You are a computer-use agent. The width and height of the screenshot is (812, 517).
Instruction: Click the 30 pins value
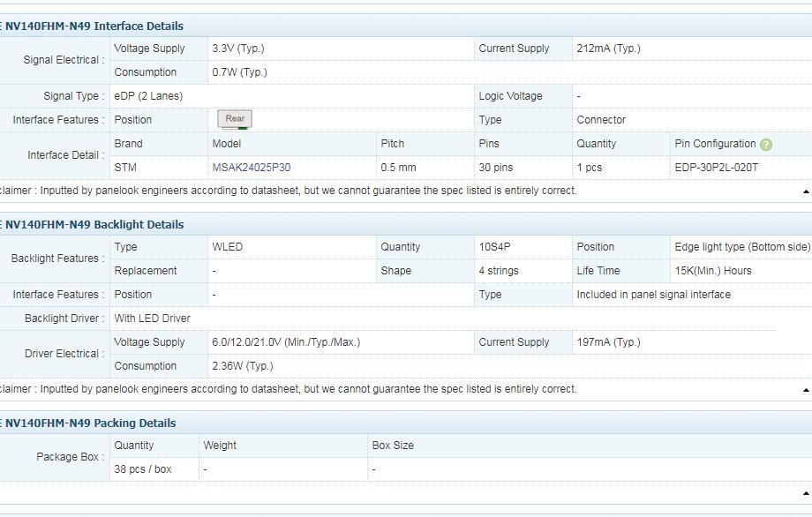pos(496,168)
